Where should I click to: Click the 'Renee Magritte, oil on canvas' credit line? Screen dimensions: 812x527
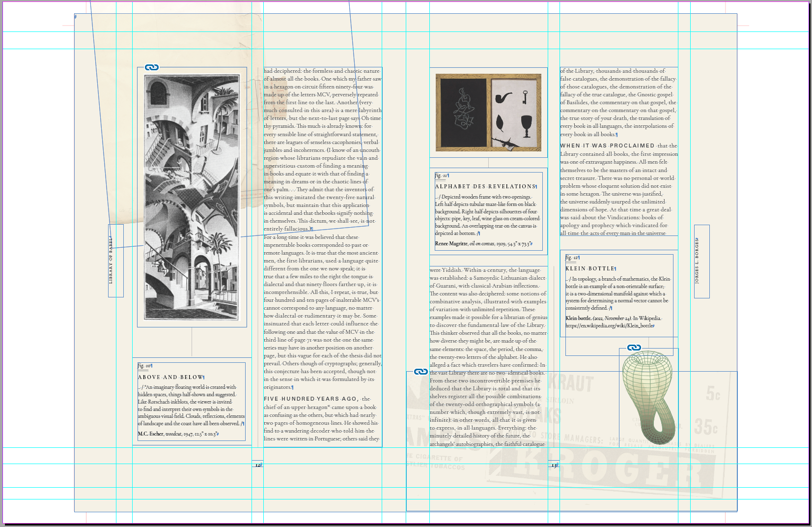coord(483,243)
